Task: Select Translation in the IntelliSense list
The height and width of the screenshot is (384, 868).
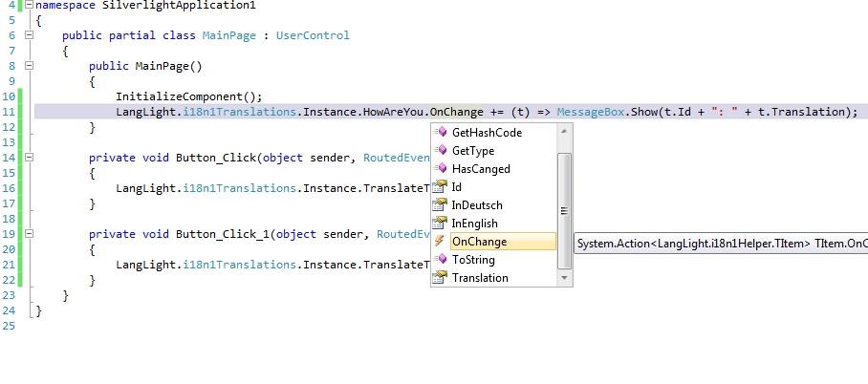Action: [x=480, y=278]
